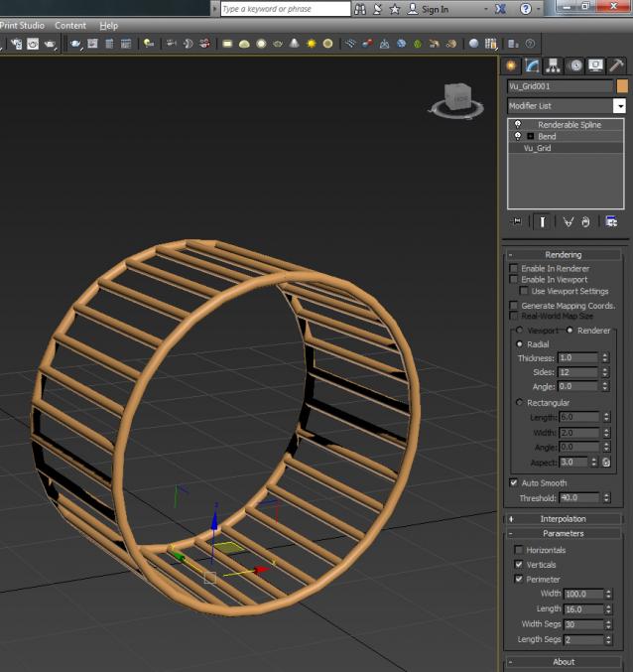This screenshot has height=672, width=633.
Task: Enable the Horizontals checkbox
Action: click(x=518, y=550)
